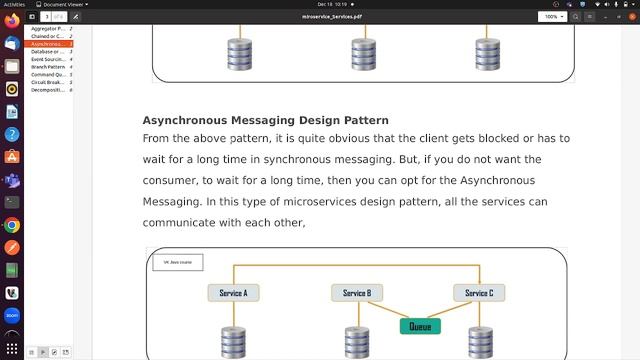
Task: Open Zoom from the dock
Action: tap(12, 316)
